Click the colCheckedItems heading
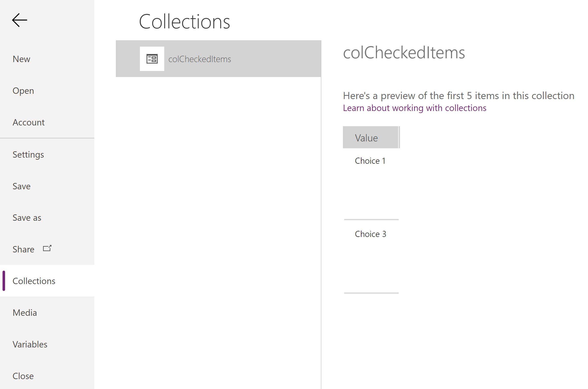 [404, 53]
